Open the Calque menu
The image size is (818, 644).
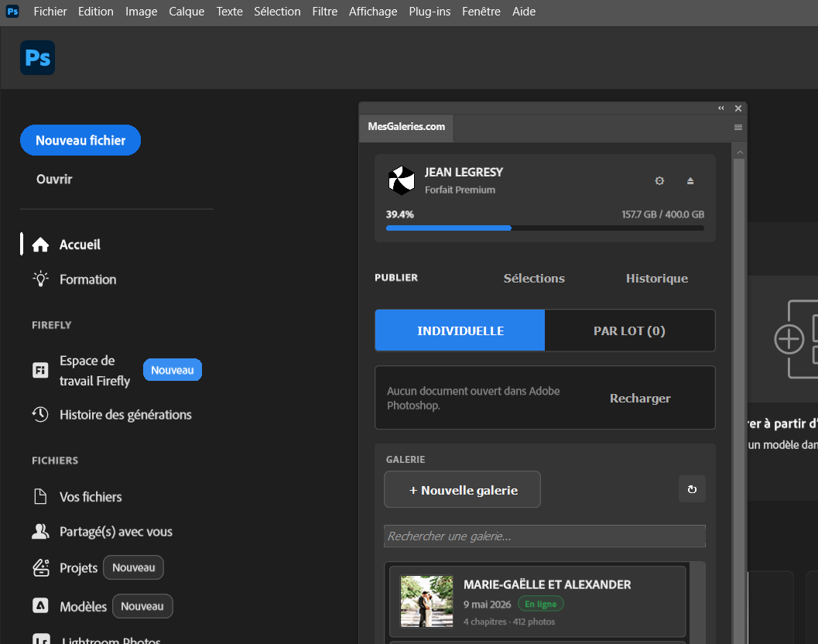[187, 12]
